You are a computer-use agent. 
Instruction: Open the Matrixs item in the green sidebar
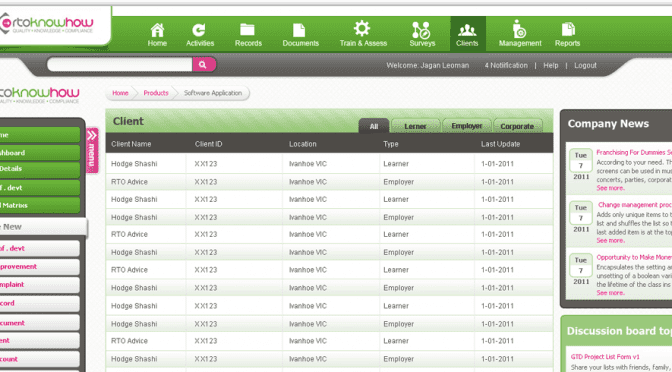coord(39,205)
